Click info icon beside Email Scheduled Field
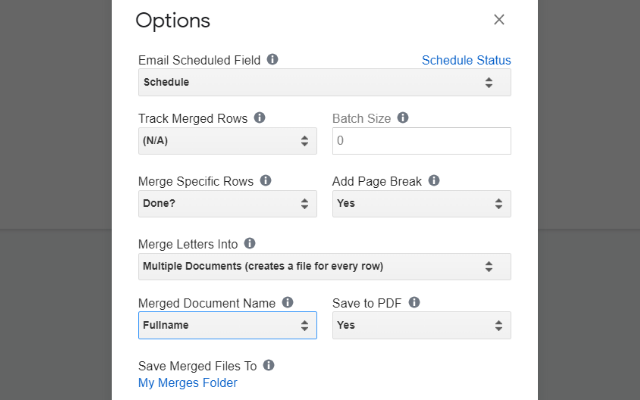Image resolution: width=640 pixels, height=400 pixels. pos(272,60)
